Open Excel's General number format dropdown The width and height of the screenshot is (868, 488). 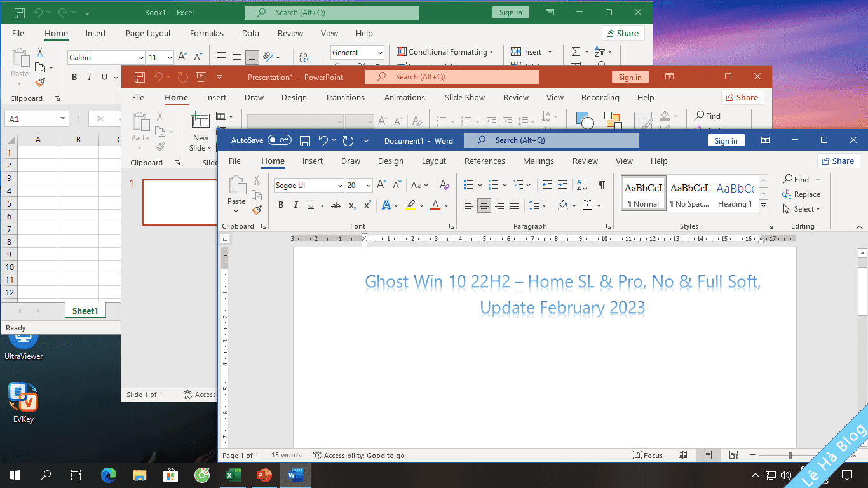pos(380,53)
